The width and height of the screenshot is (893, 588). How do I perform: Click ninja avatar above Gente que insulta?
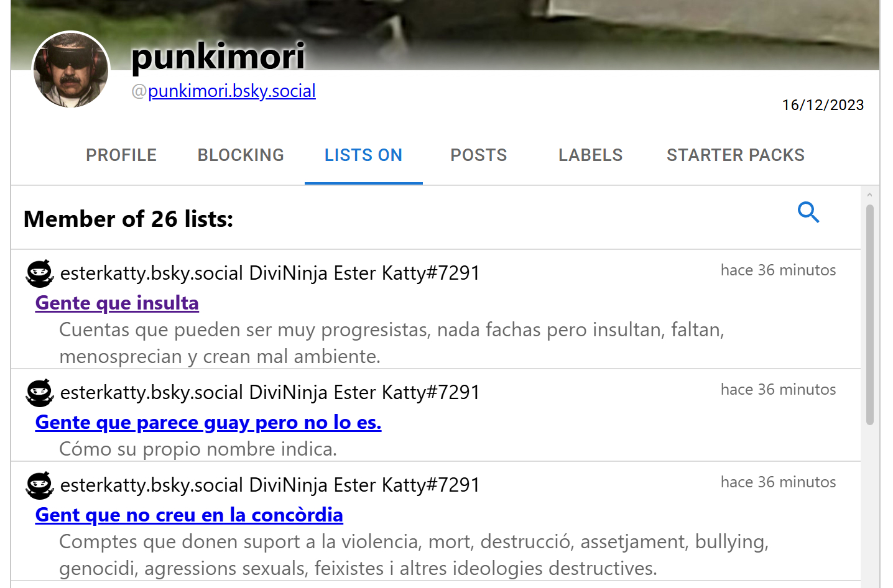click(x=40, y=273)
